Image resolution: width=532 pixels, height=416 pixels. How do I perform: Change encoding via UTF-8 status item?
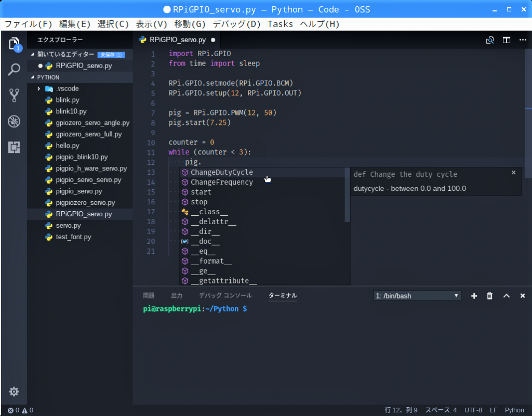tap(473, 410)
